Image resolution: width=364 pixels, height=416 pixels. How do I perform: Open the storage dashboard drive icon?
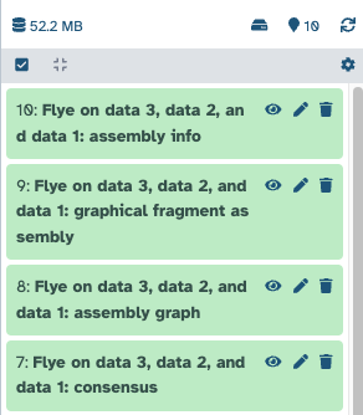click(x=259, y=25)
